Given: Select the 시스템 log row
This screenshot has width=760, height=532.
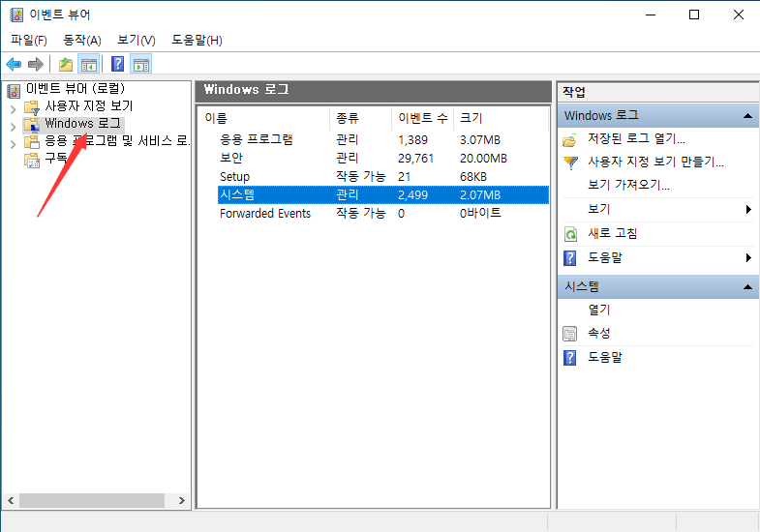Looking at the screenshot, I should point(383,195).
